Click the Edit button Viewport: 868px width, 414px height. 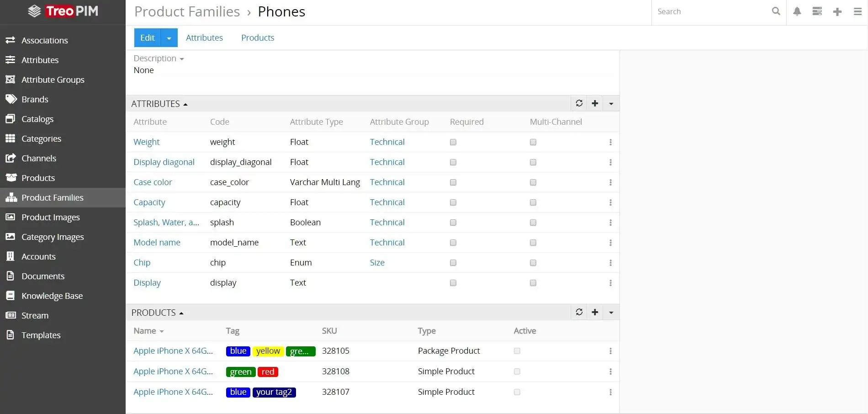point(147,38)
